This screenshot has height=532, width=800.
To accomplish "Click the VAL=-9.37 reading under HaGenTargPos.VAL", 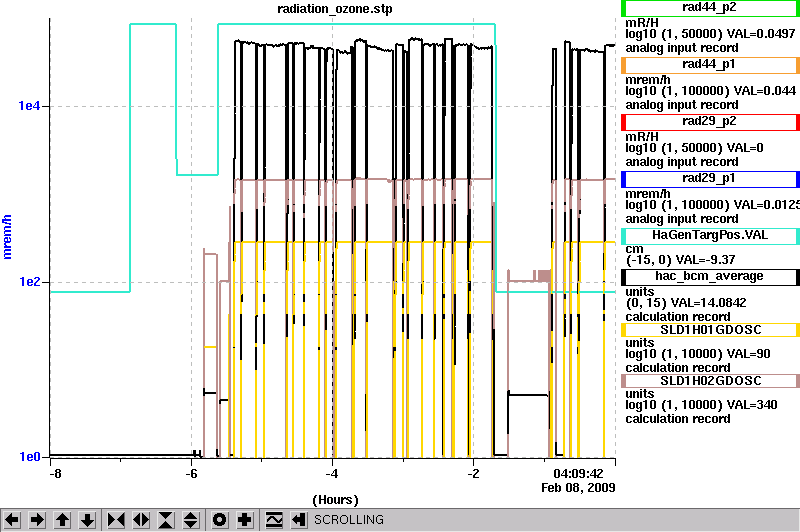I will [705, 260].
